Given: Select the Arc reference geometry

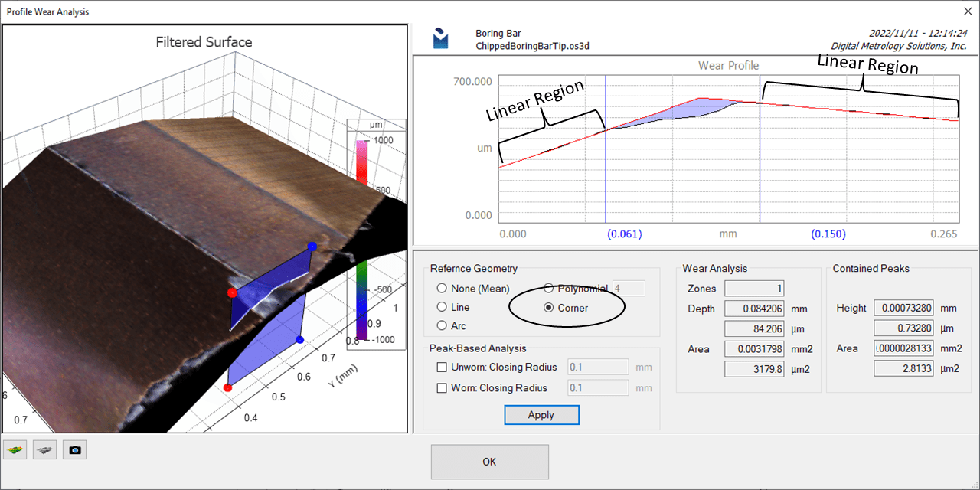Looking at the screenshot, I should click(443, 325).
